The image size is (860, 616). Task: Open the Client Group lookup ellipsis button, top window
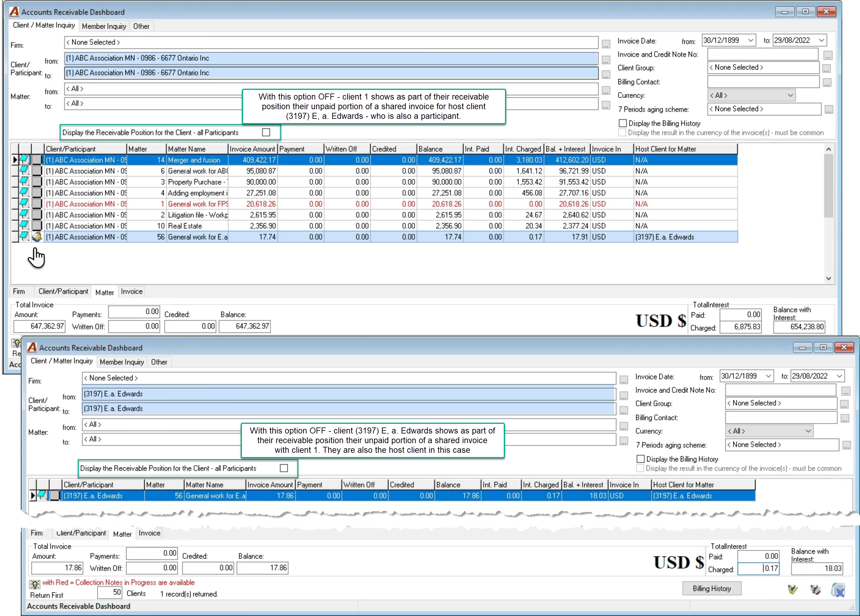(826, 69)
